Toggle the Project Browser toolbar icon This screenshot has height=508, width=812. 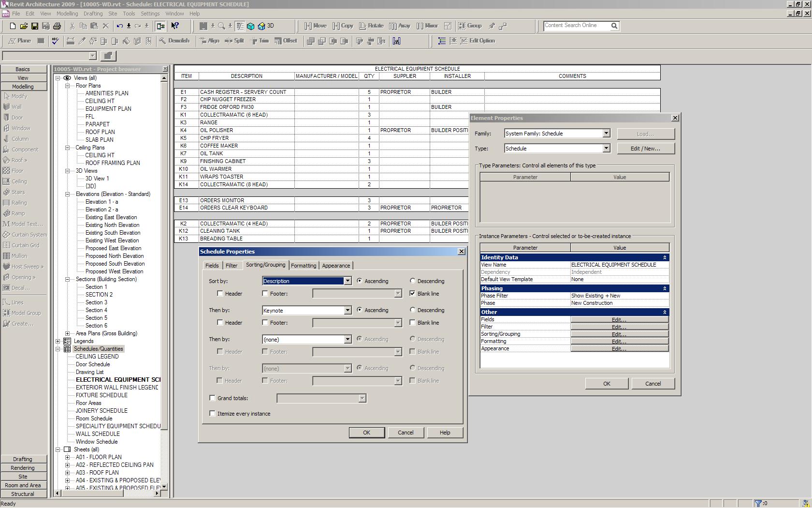pos(160,26)
